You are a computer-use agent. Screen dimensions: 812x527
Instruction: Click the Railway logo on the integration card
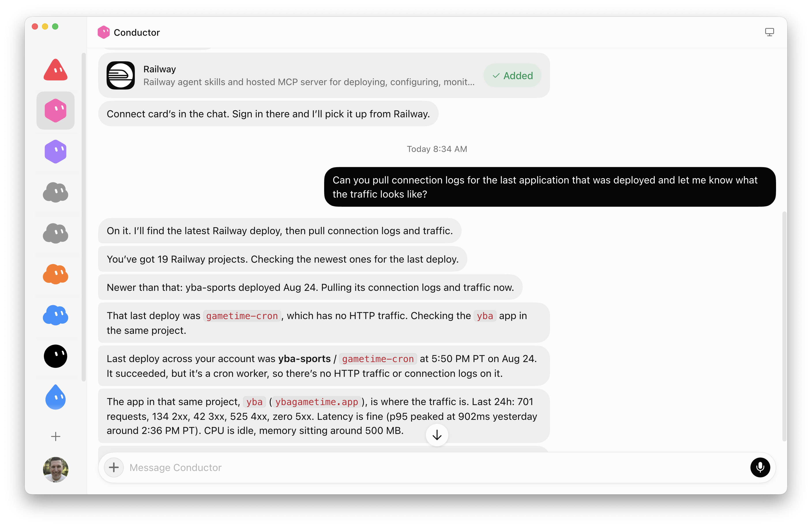120,75
